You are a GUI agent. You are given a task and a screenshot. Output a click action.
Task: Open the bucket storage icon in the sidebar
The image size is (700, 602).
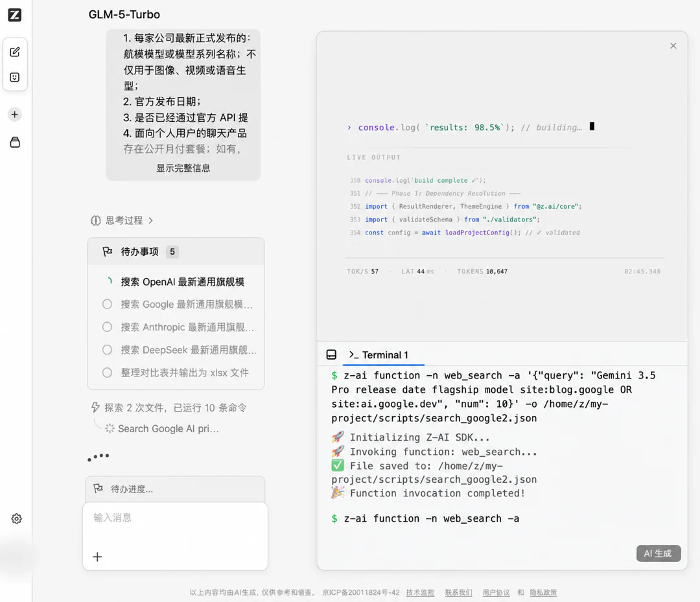click(x=15, y=143)
